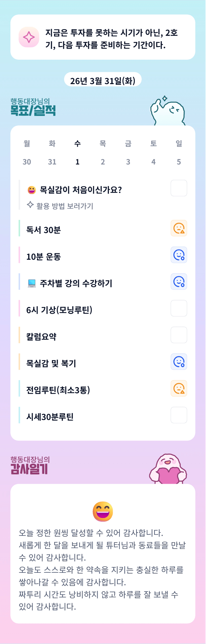Click the big grinning emoji in gratitude diary

103,511
